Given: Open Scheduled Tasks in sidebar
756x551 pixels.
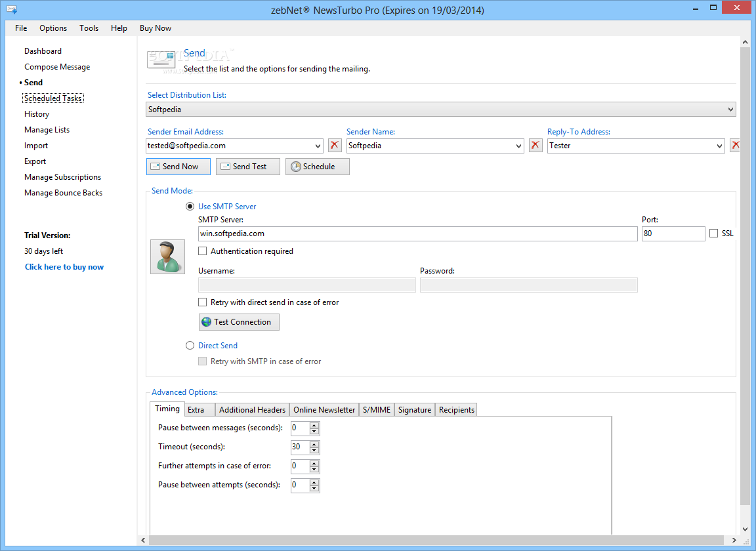Looking at the screenshot, I should pyautogui.click(x=53, y=98).
